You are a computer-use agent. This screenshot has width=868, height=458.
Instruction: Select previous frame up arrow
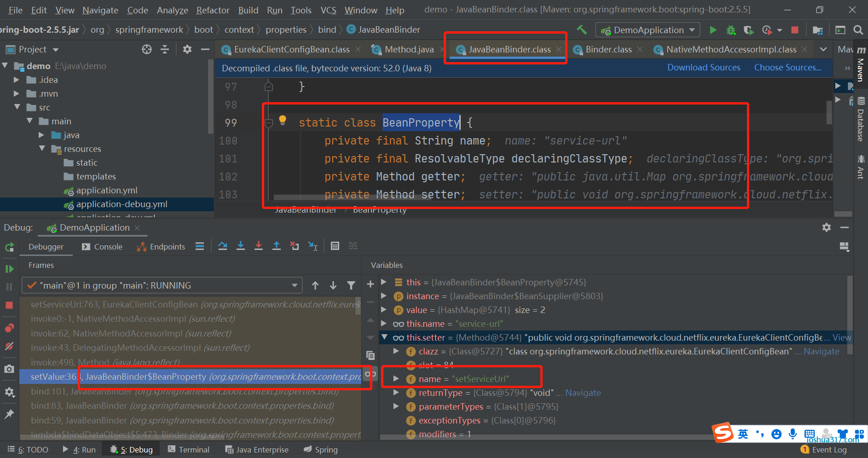point(315,285)
